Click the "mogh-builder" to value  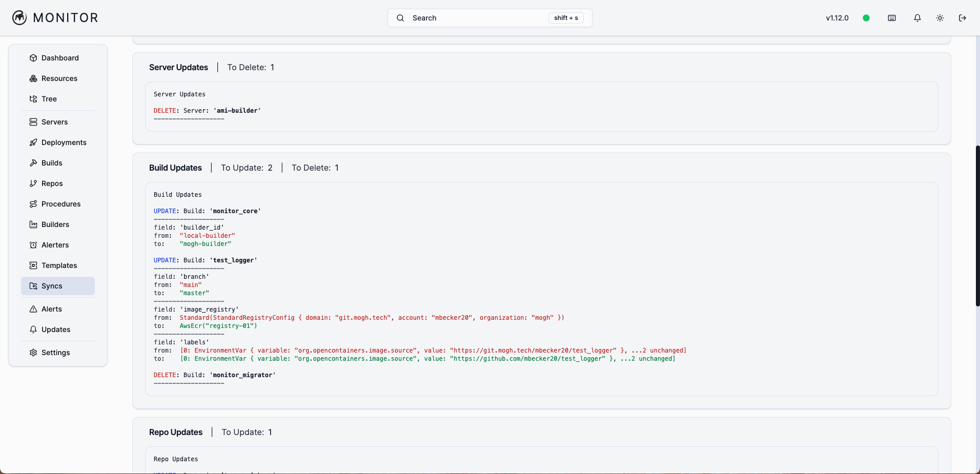(206, 244)
